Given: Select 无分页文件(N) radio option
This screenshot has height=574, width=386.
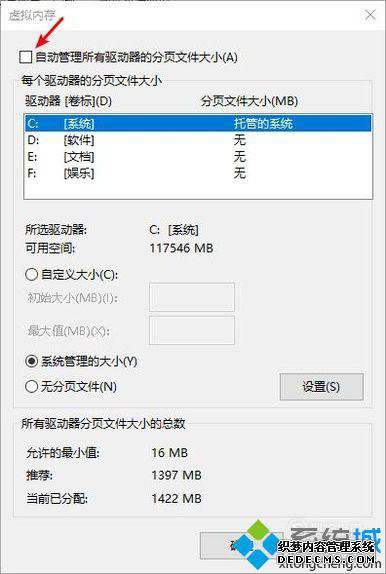Looking at the screenshot, I should coord(31,386).
